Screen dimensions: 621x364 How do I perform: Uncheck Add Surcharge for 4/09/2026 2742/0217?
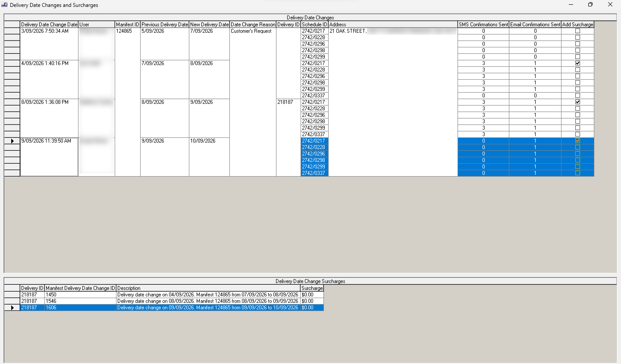coord(577,63)
